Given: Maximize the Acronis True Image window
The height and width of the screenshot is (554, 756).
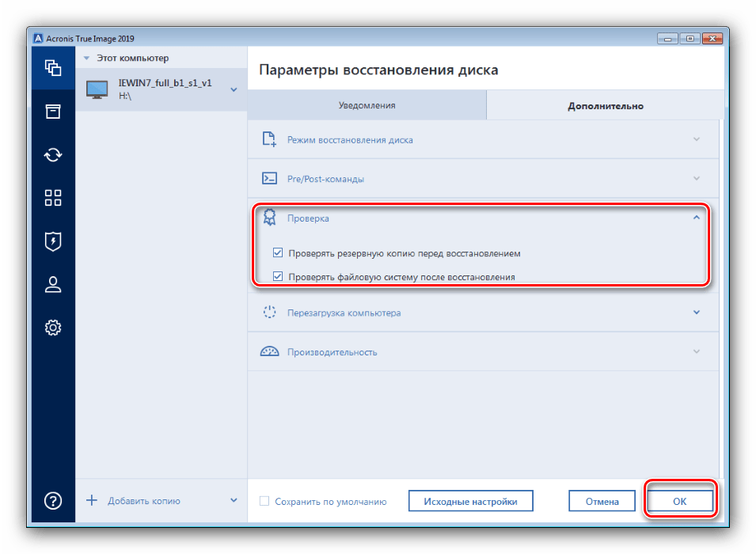Looking at the screenshot, I should [x=690, y=39].
